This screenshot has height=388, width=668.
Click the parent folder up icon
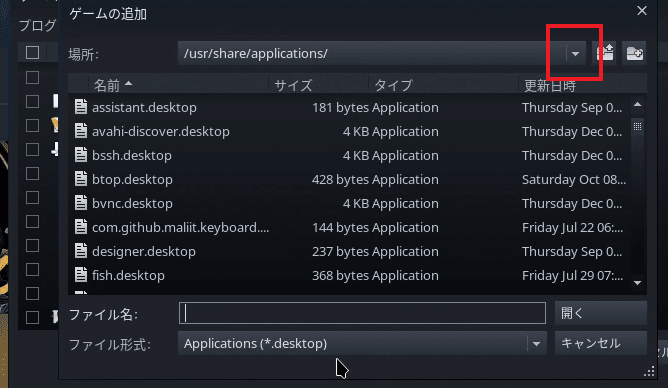605,53
